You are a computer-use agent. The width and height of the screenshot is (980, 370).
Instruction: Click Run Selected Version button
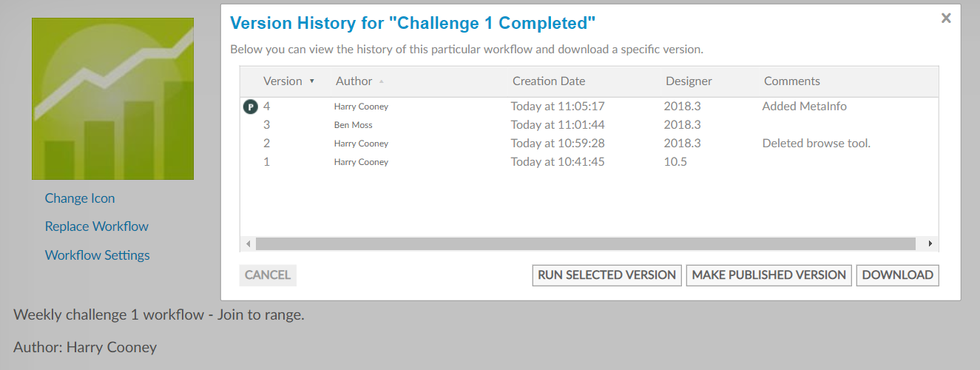point(606,275)
